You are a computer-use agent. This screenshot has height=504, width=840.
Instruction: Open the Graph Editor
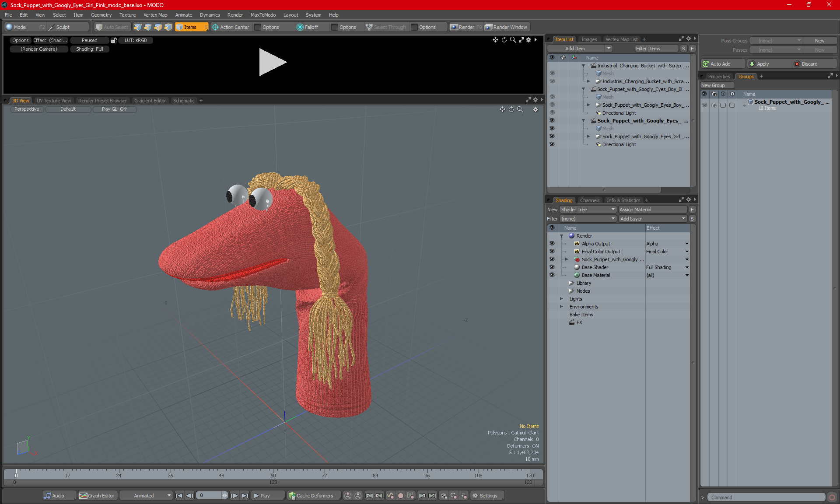pos(97,496)
